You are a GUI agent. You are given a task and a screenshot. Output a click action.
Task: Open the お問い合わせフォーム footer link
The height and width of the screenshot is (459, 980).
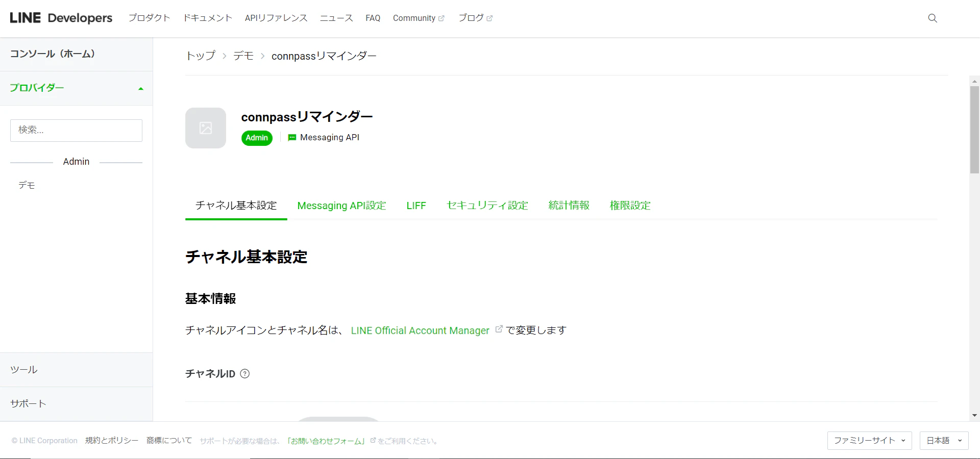pyautogui.click(x=326, y=441)
